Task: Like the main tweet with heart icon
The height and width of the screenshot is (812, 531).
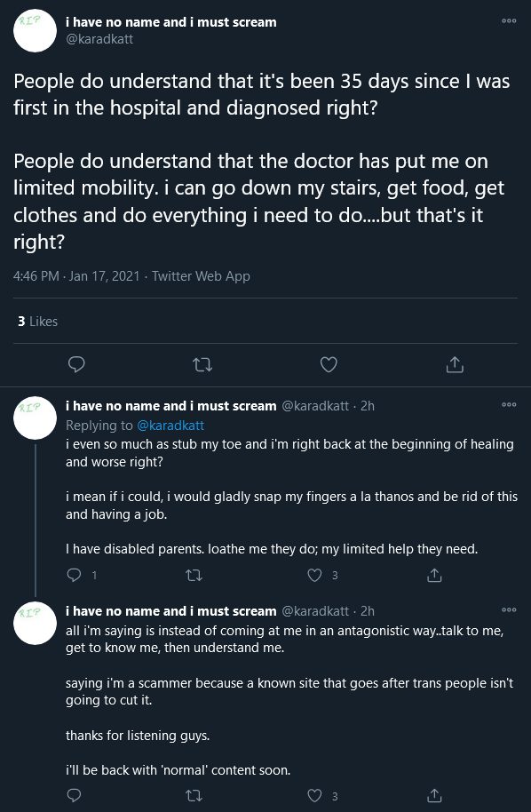Action: [329, 364]
